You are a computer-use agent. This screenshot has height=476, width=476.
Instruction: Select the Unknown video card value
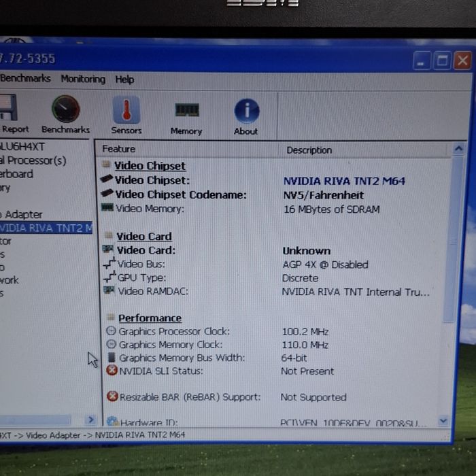[306, 251]
